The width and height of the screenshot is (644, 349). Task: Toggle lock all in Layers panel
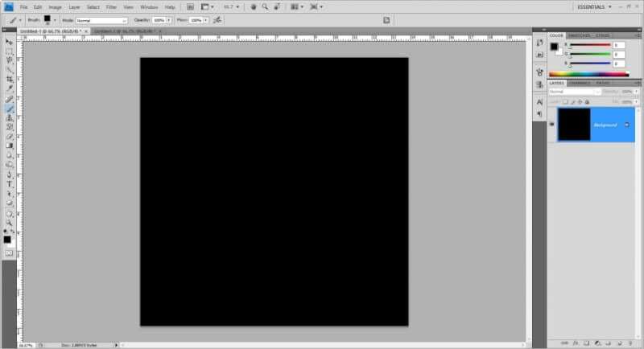coord(588,101)
